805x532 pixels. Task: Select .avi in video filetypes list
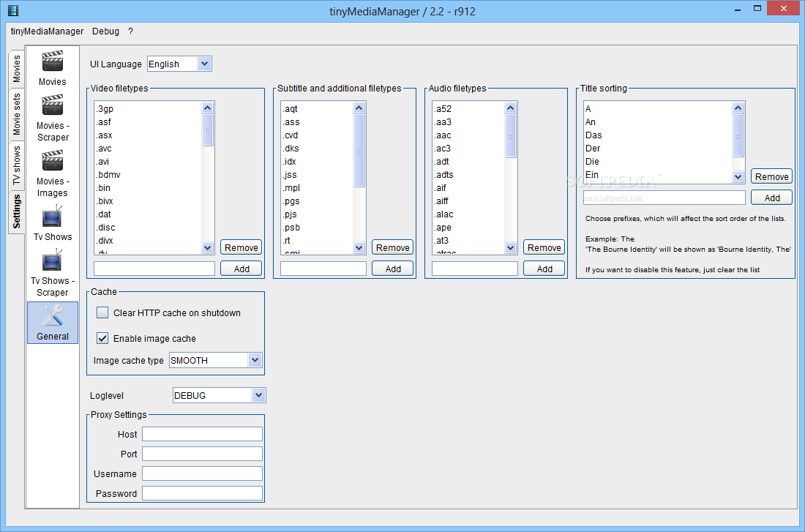pyautogui.click(x=148, y=162)
